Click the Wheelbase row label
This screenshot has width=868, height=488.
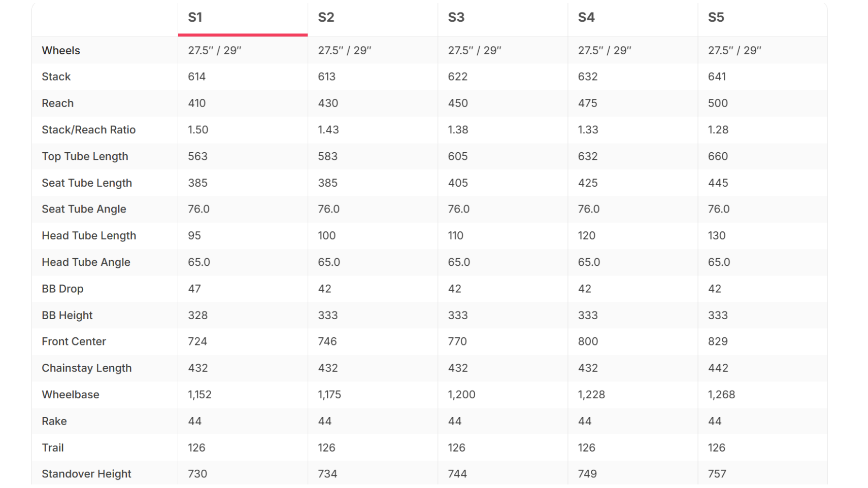pyautogui.click(x=71, y=395)
